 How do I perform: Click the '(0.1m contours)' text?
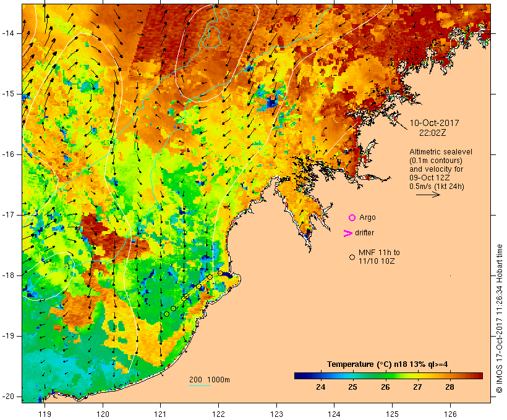click(436, 161)
